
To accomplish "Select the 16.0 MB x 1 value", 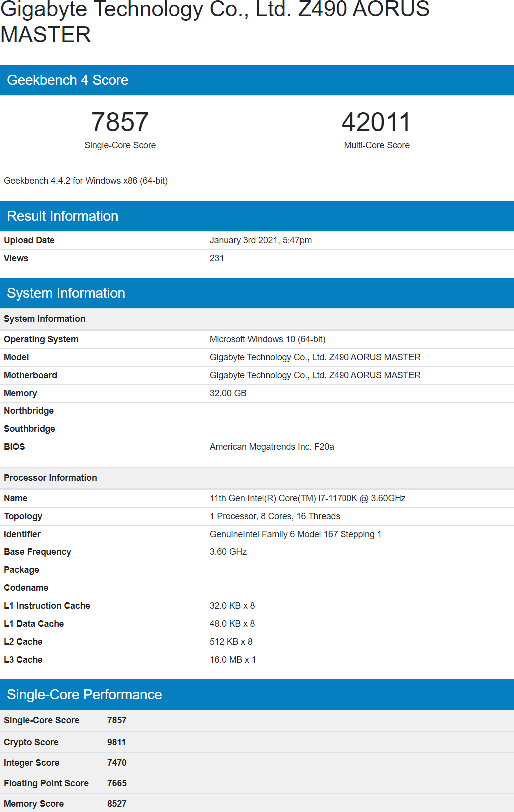I will tap(233, 660).
